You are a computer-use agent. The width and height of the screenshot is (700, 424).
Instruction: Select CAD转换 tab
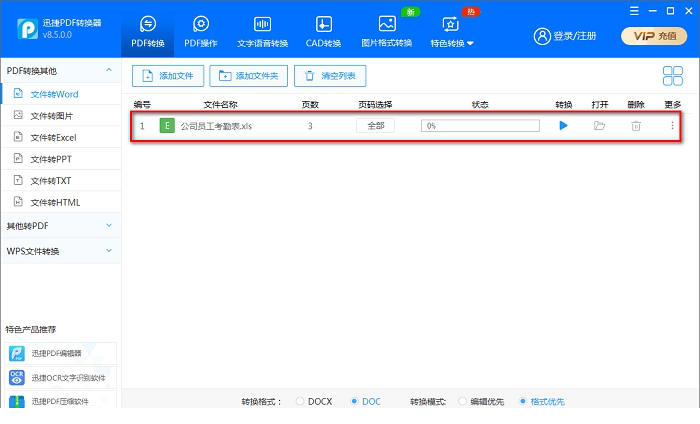point(324,31)
